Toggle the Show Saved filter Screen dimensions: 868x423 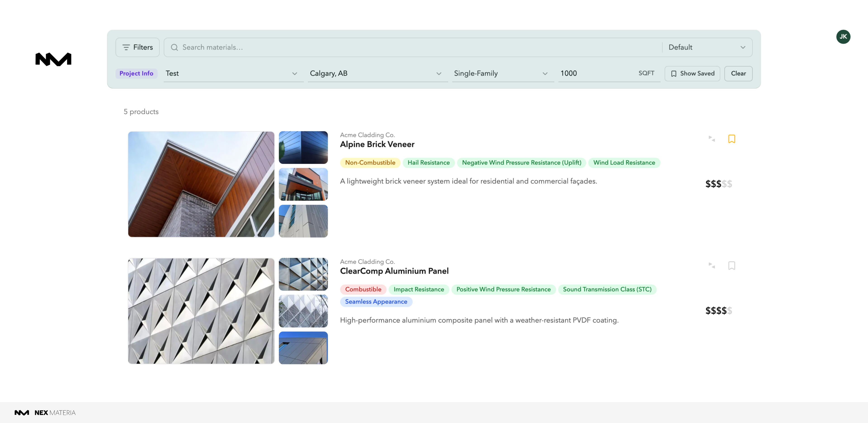click(692, 74)
